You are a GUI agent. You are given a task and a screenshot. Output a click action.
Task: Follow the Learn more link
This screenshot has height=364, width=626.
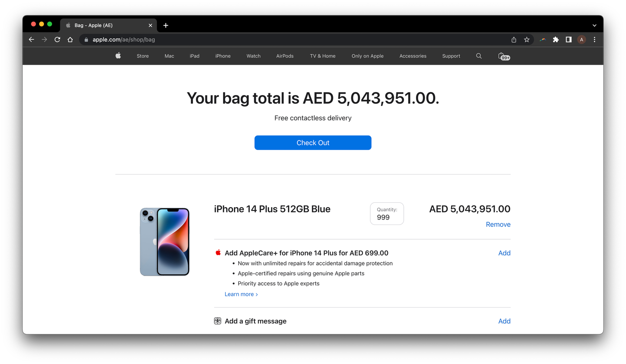(241, 294)
